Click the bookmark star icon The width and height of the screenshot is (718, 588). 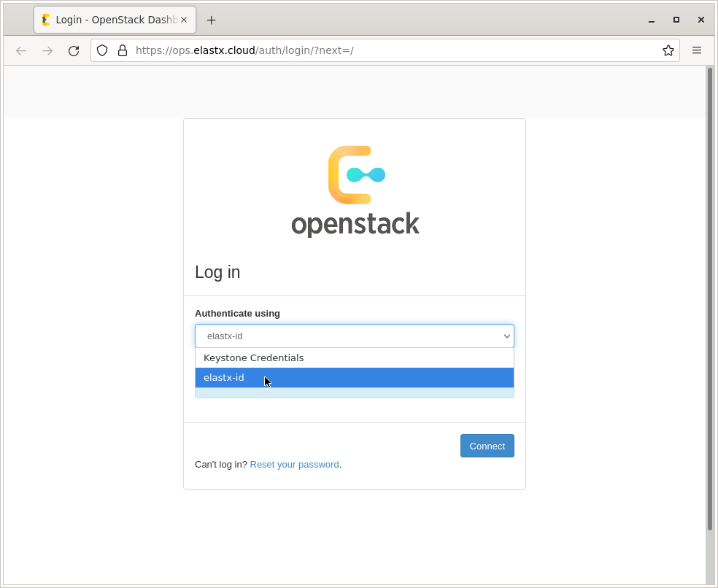coord(668,50)
